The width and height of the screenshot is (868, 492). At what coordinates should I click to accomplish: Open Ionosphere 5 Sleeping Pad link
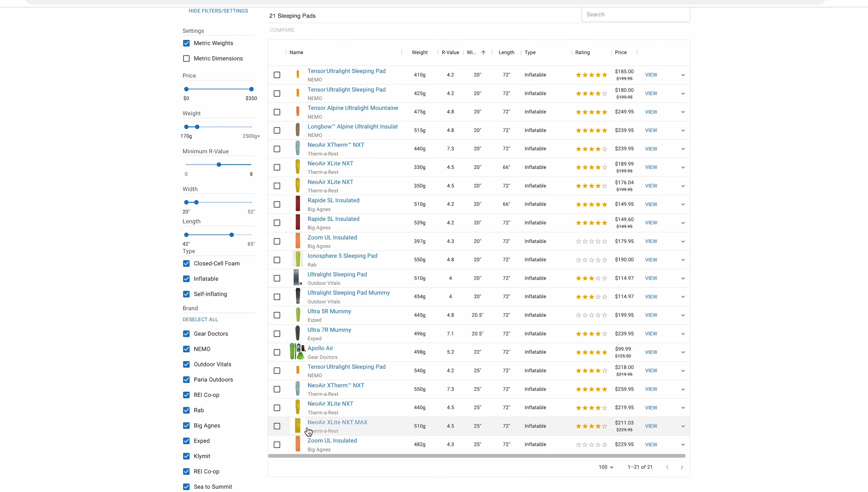[342, 256]
